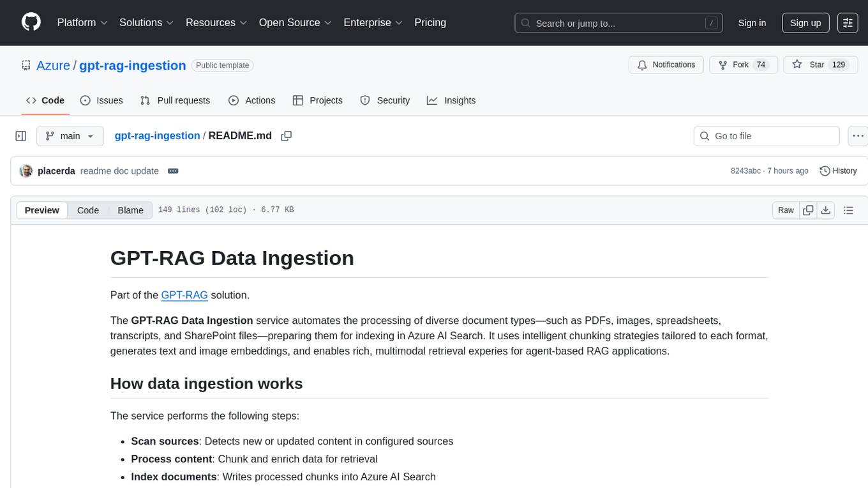
Task: Click the Index documents list item
Action: click(x=283, y=477)
